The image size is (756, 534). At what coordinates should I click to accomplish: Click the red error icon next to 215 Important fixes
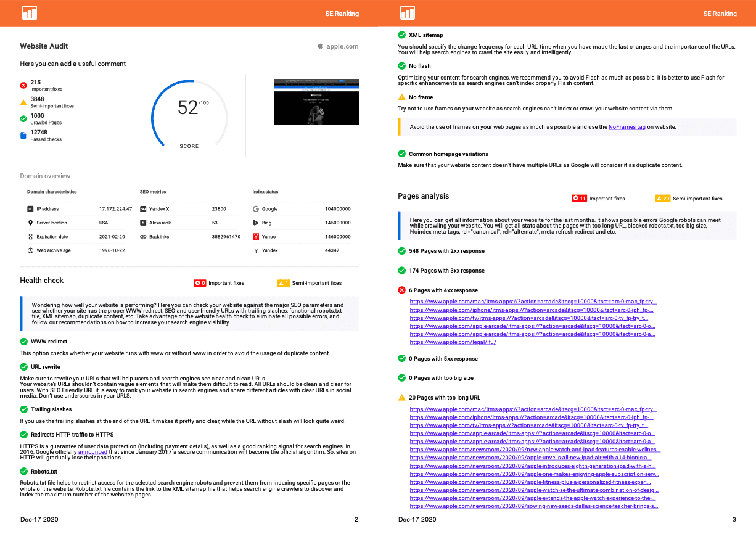click(23, 85)
